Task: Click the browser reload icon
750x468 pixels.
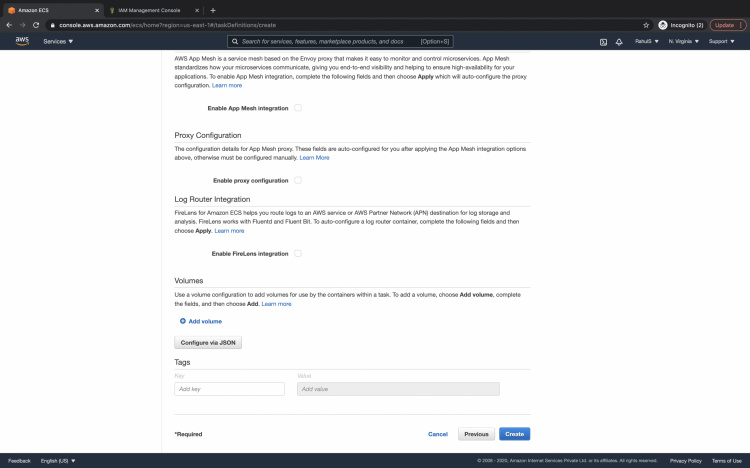Action: pos(36,24)
